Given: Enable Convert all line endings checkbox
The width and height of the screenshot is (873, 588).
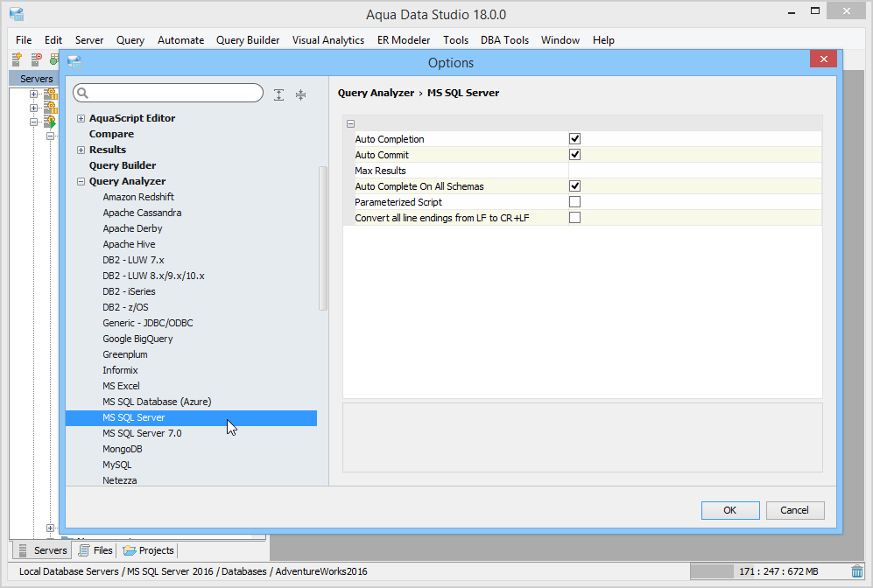Looking at the screenshot, I should pyautogui.click(x=574, y=218).
